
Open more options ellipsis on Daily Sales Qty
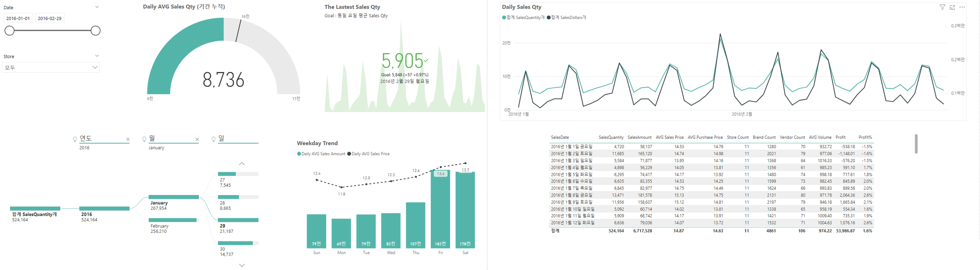point(962,7)
